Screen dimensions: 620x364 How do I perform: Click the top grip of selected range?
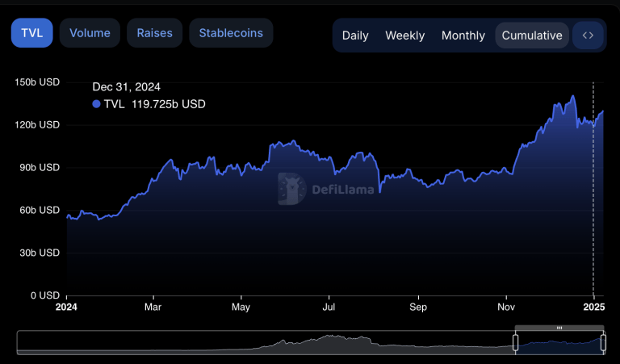559,328
